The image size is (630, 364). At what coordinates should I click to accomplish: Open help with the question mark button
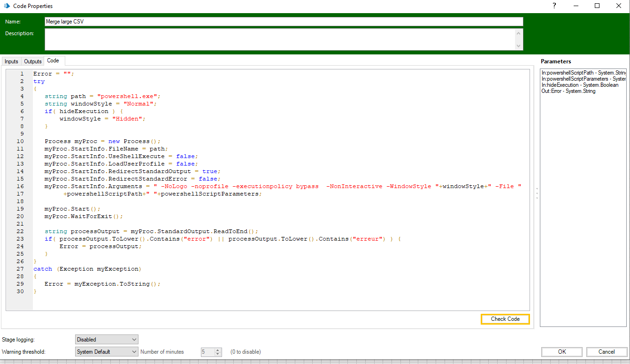pyautogui.click(x=554, y=6)
